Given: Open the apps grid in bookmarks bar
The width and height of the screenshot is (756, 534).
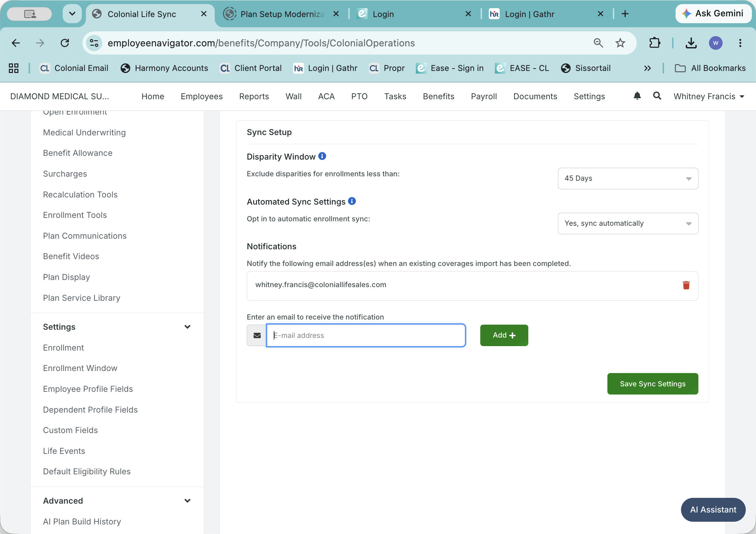Looking at the screenshot, I should pos(14,68).
